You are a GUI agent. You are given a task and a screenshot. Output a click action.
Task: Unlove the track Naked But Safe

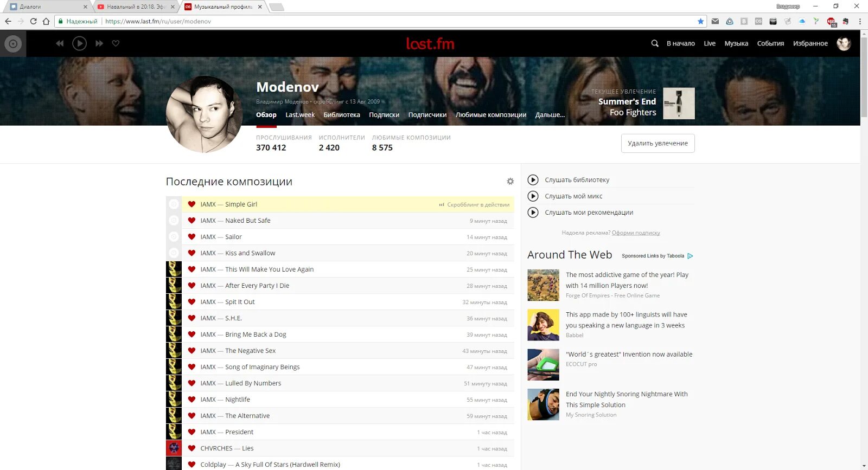(x=192, y=221)
